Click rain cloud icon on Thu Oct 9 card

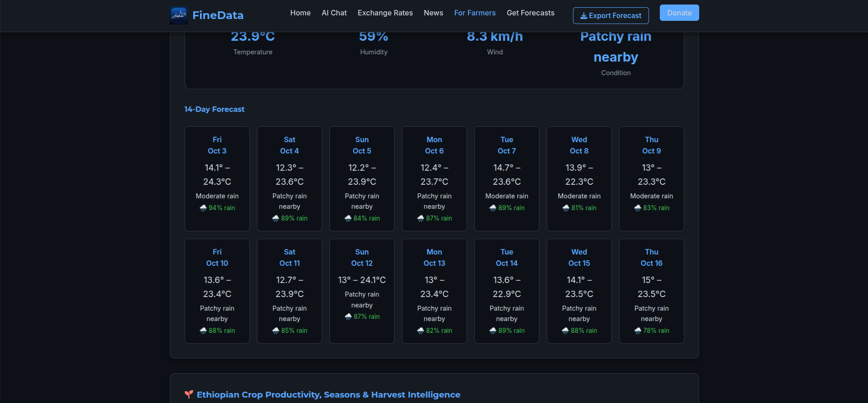(638, 208)
